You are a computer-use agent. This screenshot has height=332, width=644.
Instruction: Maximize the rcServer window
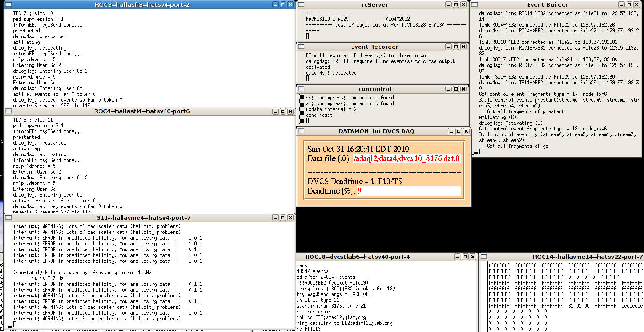pyautogui.click(x=456, y=4)
